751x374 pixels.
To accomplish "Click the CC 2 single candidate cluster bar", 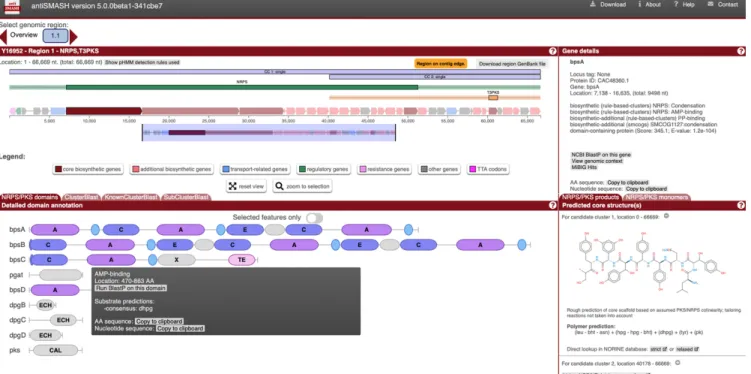I will [435, 77].
